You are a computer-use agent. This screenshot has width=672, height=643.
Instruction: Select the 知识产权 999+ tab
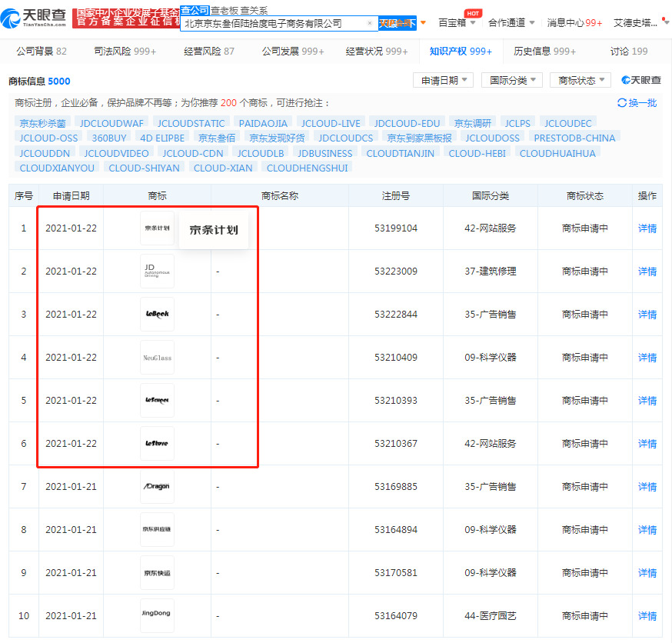(461, 52)
